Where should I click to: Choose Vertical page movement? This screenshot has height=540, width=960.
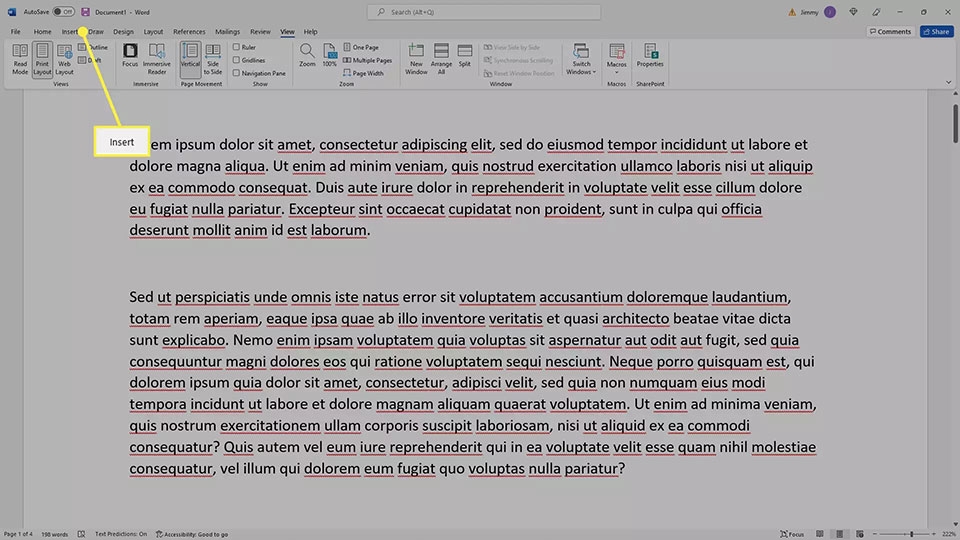(190, 59)
